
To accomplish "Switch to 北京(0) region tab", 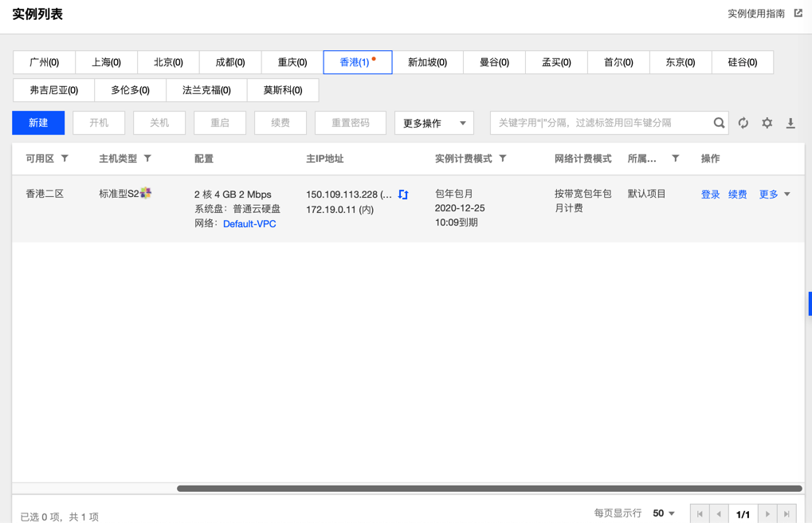I will click(168, 62).
